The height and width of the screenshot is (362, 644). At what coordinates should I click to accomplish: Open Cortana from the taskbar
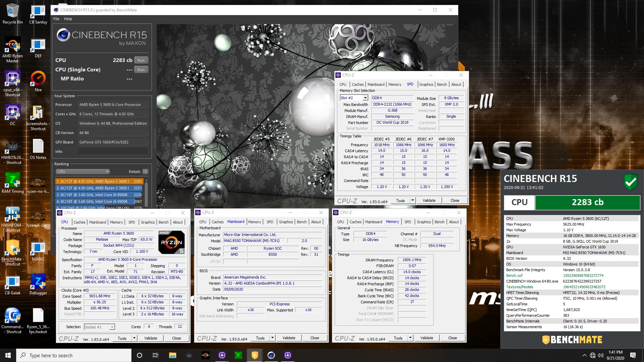(x=140, y=355)
